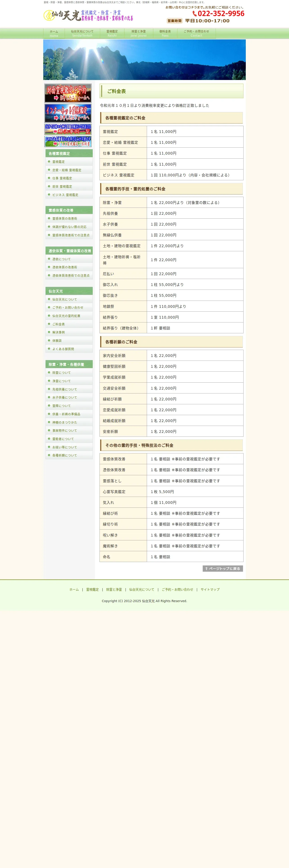This screenshot has width=289, height=868.
Task: Open sidebar link 仙台天光の霊的処置
Action: coord(69,316)
